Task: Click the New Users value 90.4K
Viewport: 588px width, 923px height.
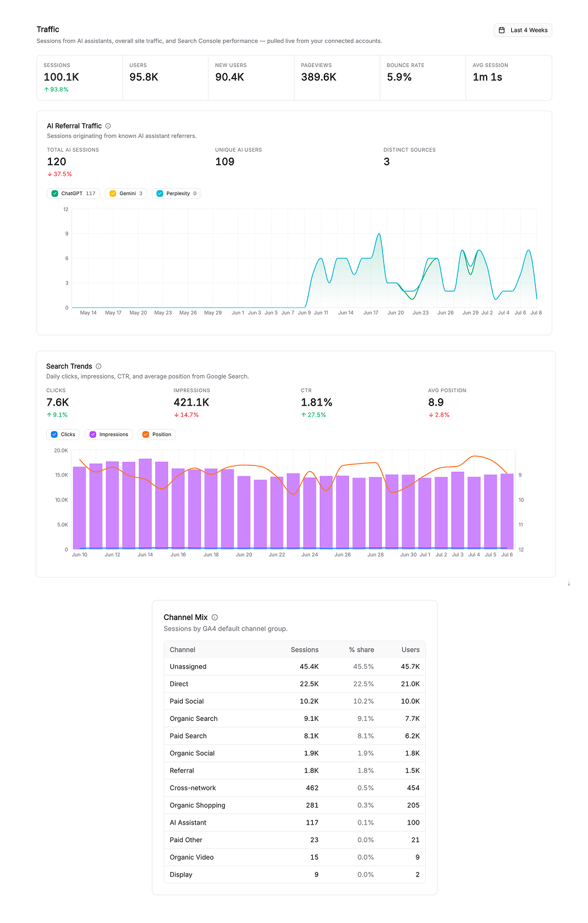Action: click(x=230, y=77)
